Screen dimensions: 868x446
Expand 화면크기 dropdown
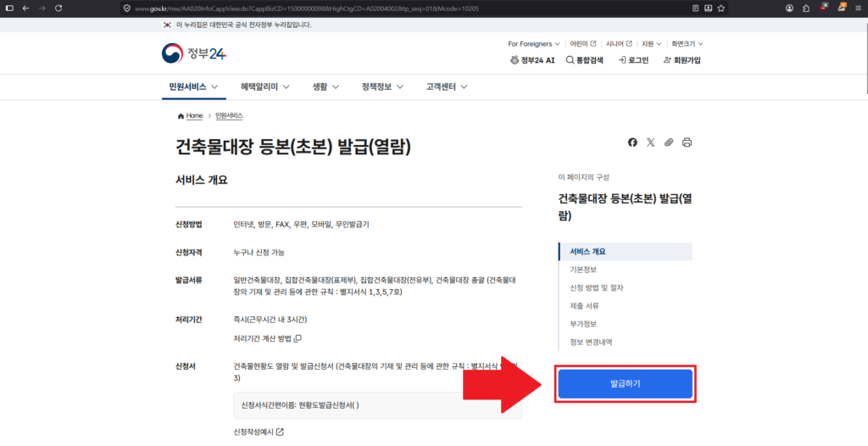pyautogui.click(x=687, y=44)
